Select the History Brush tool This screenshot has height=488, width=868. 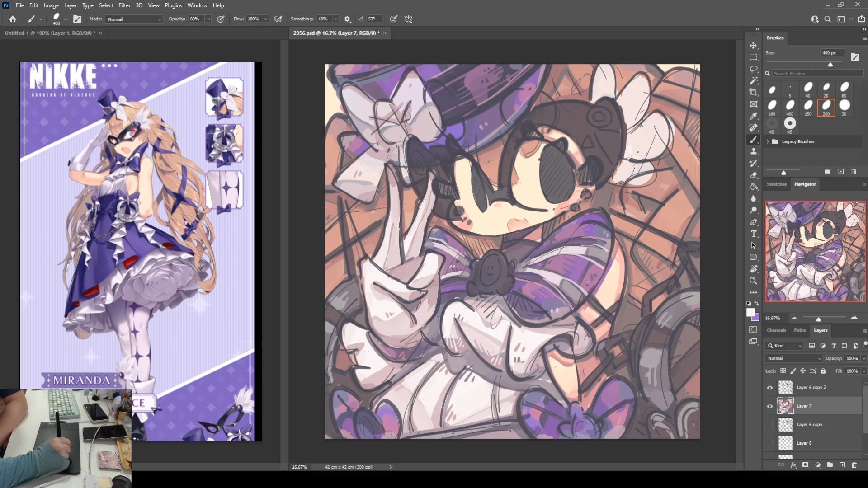click(753, 164)
